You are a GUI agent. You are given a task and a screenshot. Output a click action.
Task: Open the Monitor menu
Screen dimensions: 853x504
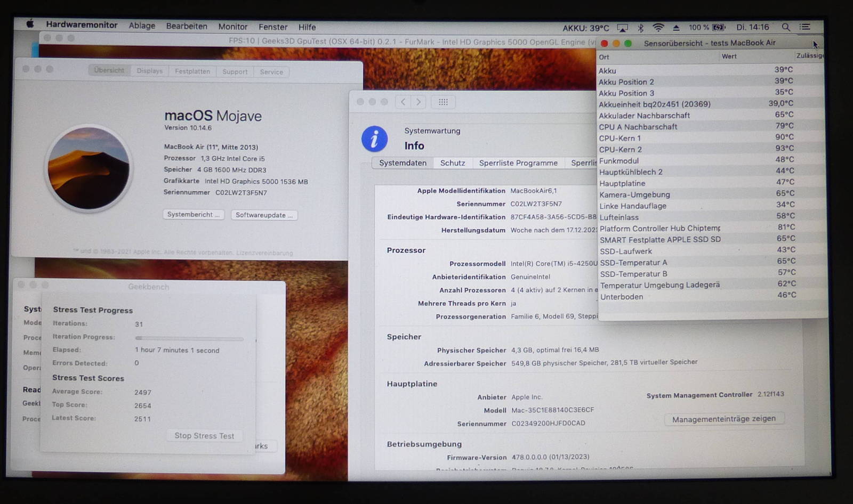pos(232,27)
